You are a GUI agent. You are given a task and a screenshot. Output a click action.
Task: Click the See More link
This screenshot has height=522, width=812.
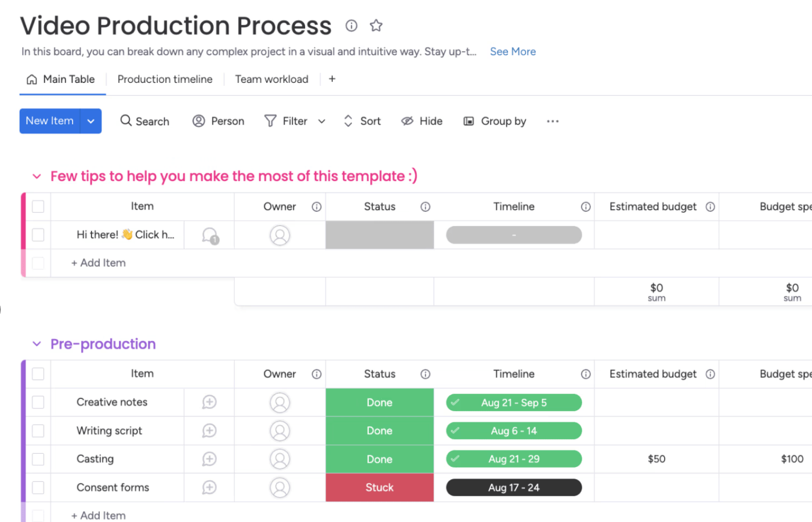pyautogui.click(x=513, y=52)
